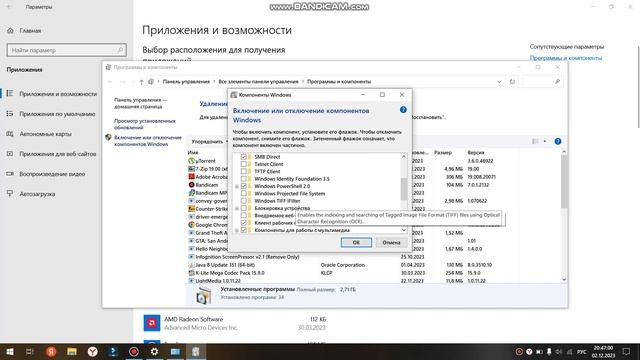Open the Bandicam recorder taskbar icon
The image size is (640, 360).
[134, 351]
